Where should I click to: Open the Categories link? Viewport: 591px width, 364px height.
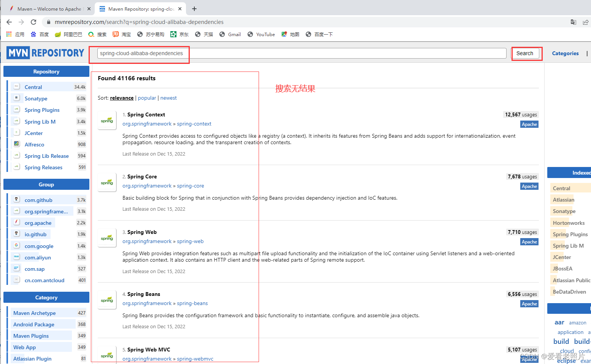point(565,53)
